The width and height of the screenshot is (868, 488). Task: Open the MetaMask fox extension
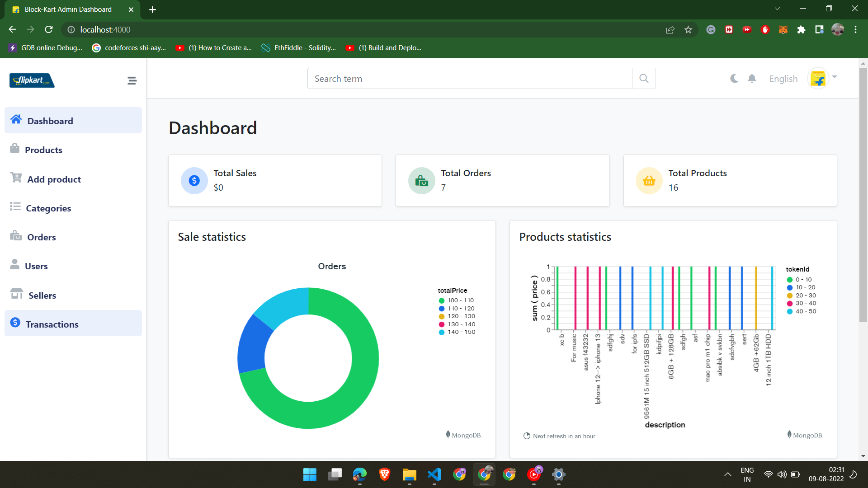pos(783,29)
